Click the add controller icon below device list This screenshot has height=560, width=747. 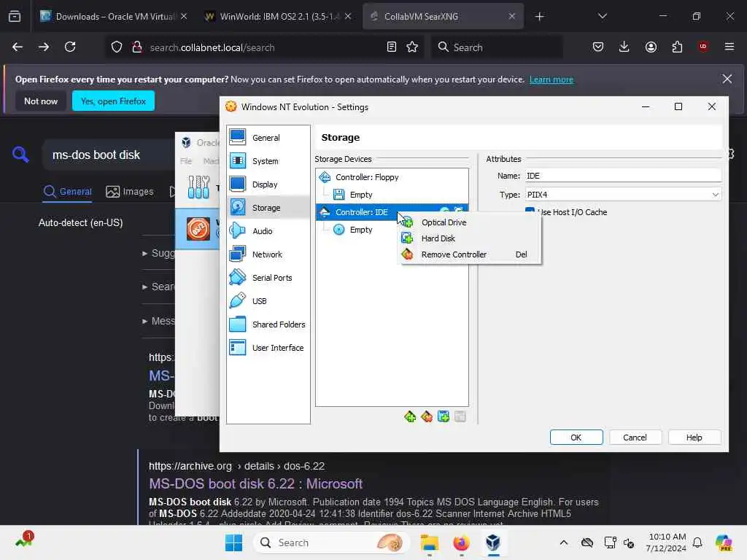tap(410, 417)
